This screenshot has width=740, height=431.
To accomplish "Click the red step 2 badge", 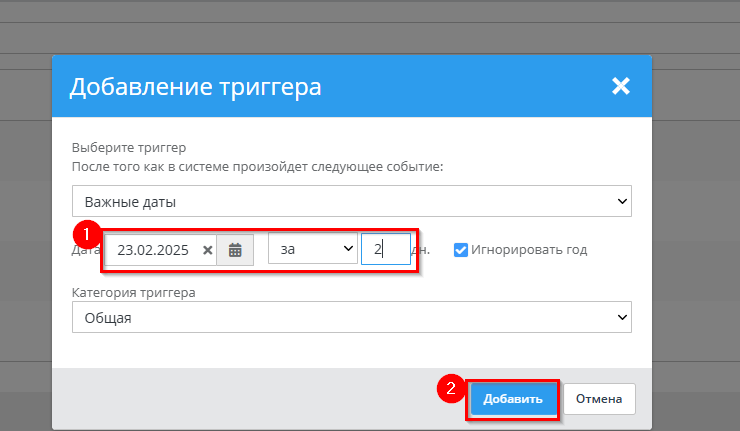I will point(451,388).
